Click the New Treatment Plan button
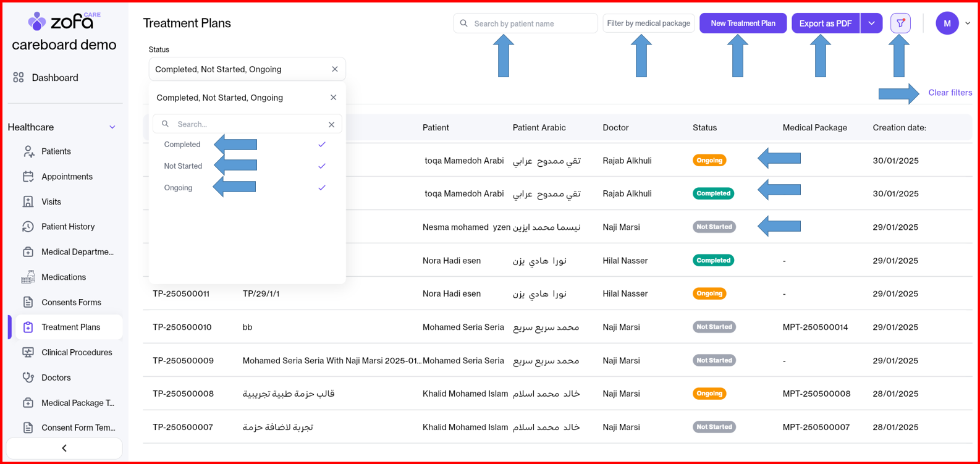This screenshot has height=464, width=980. click(x=743, y=23)
